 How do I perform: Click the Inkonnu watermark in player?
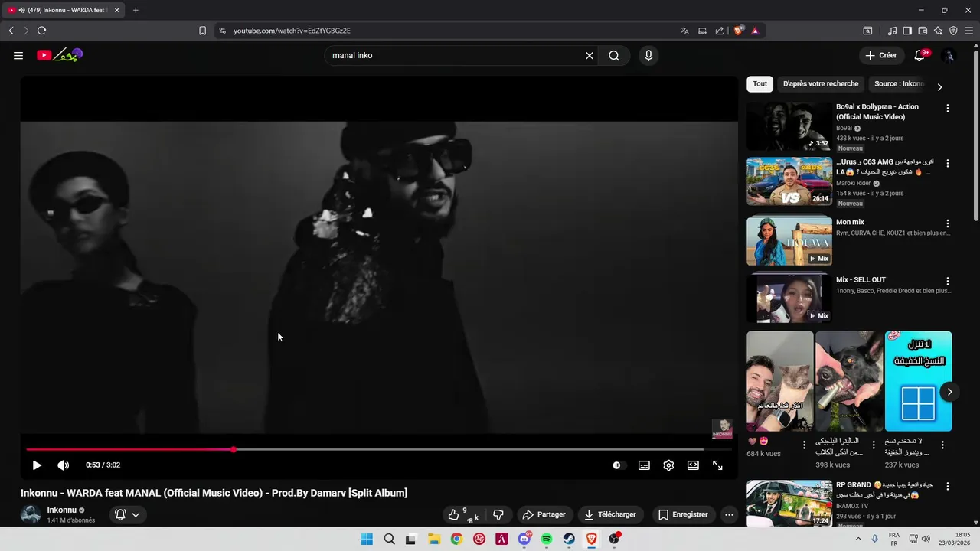tap(722, 429)
